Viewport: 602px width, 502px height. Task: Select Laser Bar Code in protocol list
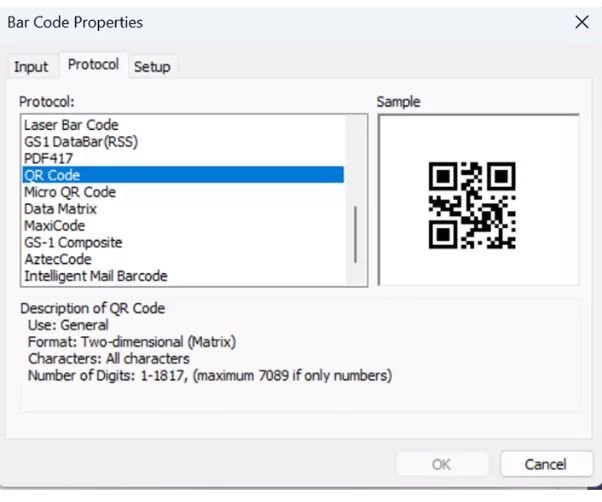(71, 125)
